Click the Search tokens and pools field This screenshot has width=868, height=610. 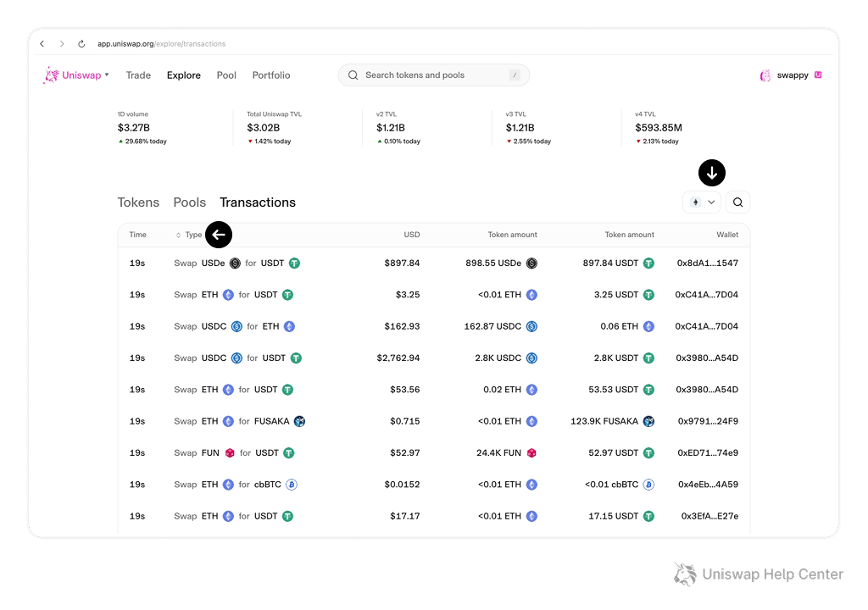(433, 75)
